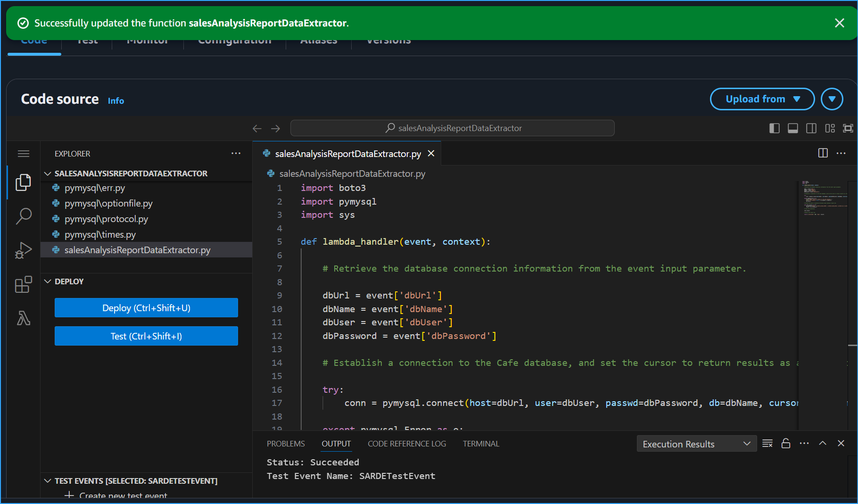Click the Test button
Screen dimensions: 858x504
click(146, 336)
